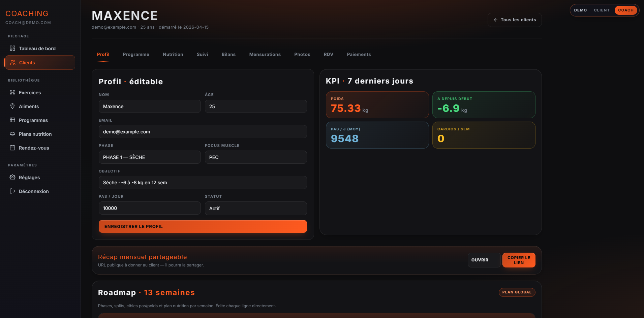Click Enregistrer le profil button

coord(203,226)
